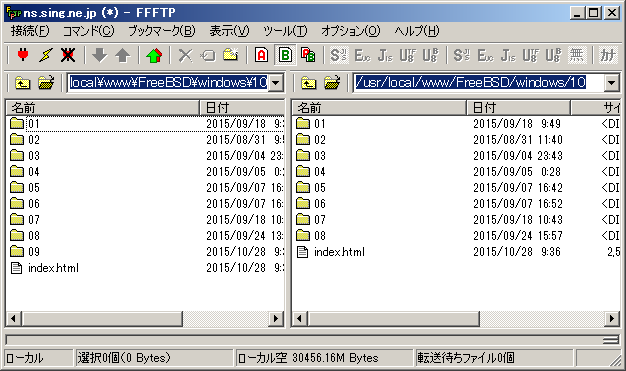
Task: Sort local list by 日付 column header
Action: point(242,107)
